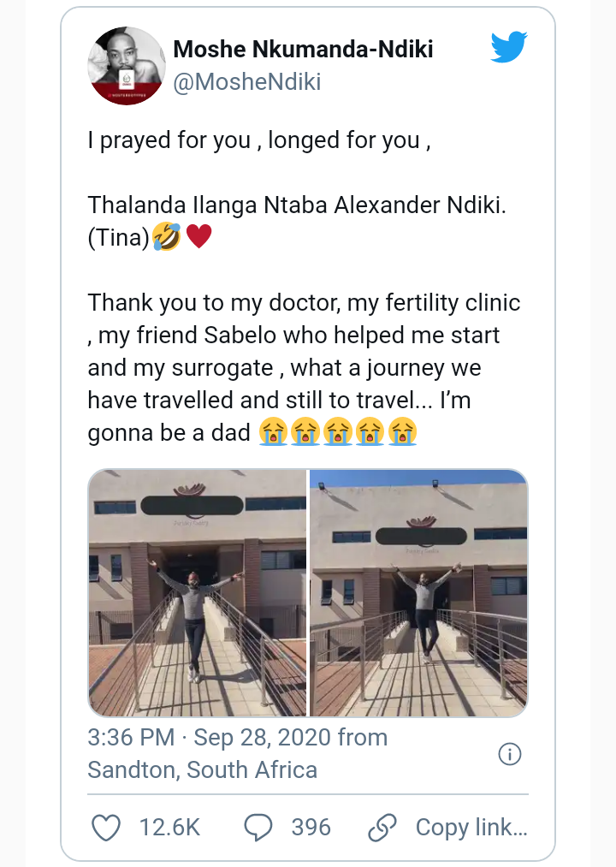Click the "Thank you to my doctor" paragraph
The height and width of the screenshot is (867, 616).
304,368
